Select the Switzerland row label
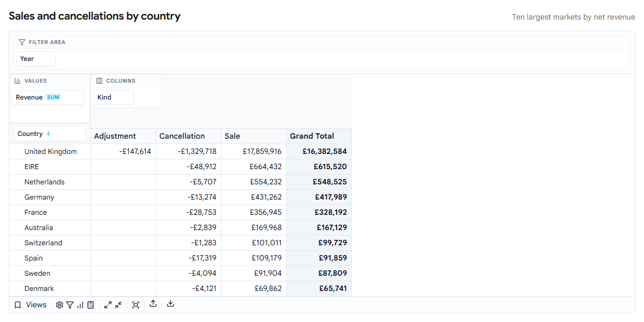The image size is (644, 322). 44,243
